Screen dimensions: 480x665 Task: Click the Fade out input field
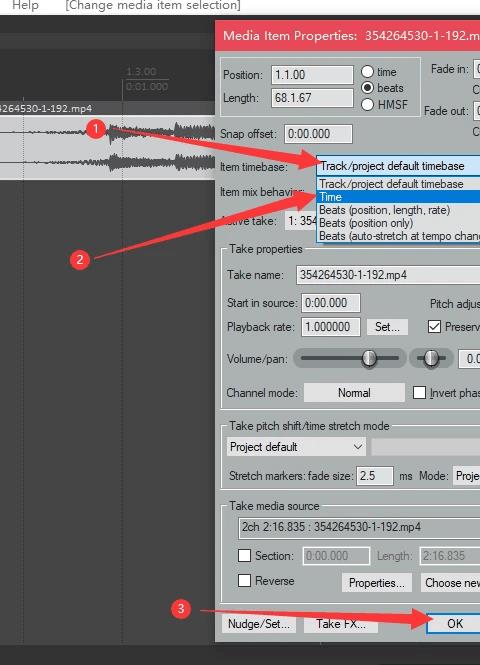pyautogui.click(x=477, y=111)
